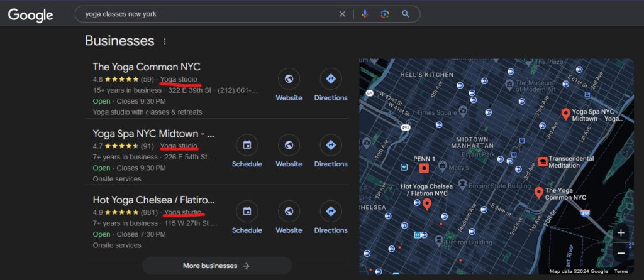Open The Yoga Common NYC listing title

[x=146, y=67]
